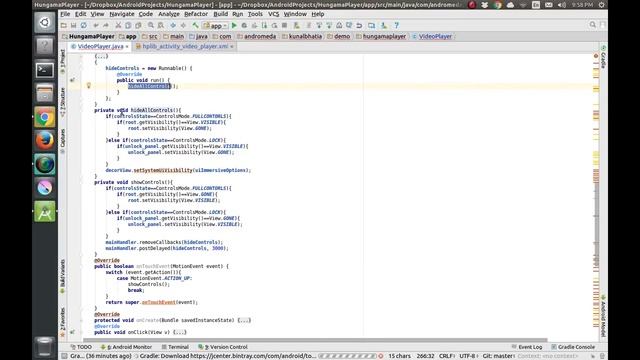Open the Refactor menu
The width and height of the screenshot is (640, 360).
point(196,14)
